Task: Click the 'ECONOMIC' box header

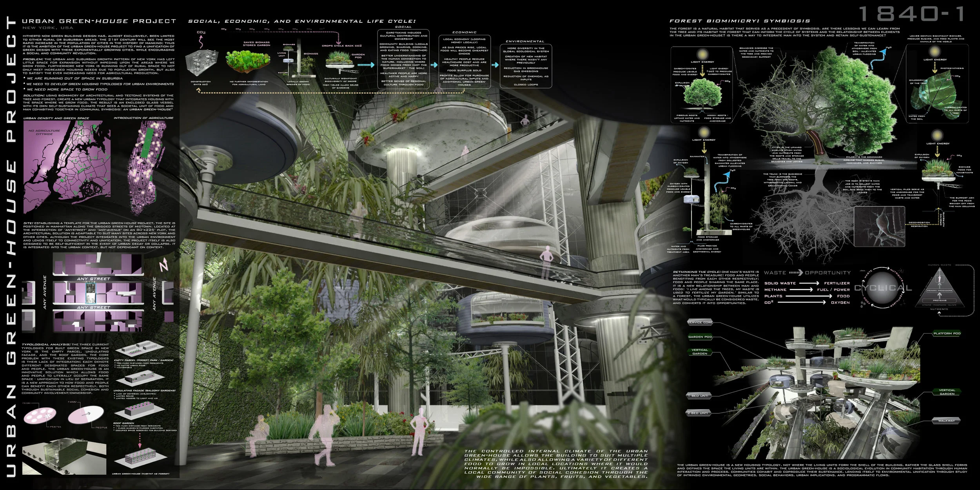Action: pos(465,33)
